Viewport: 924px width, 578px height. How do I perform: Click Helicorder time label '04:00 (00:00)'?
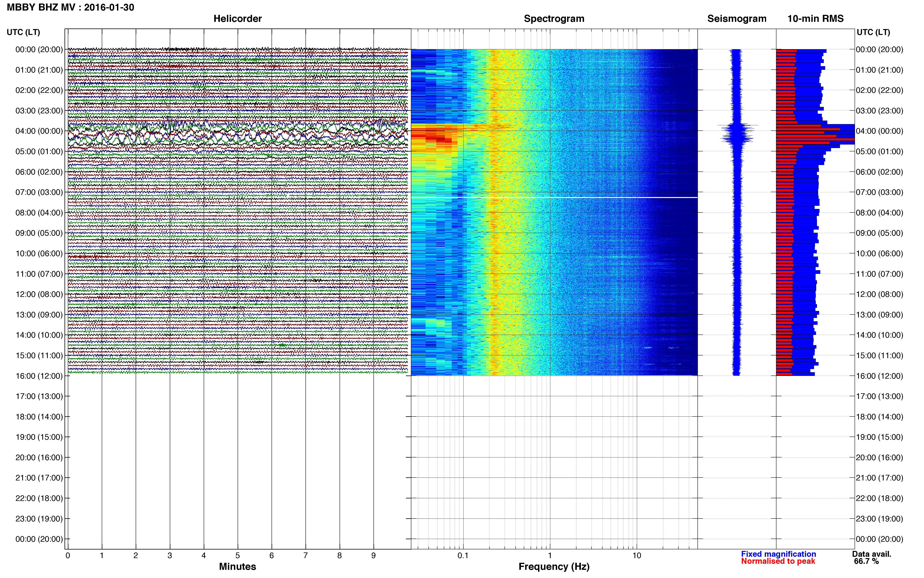[x=39, y=131]
